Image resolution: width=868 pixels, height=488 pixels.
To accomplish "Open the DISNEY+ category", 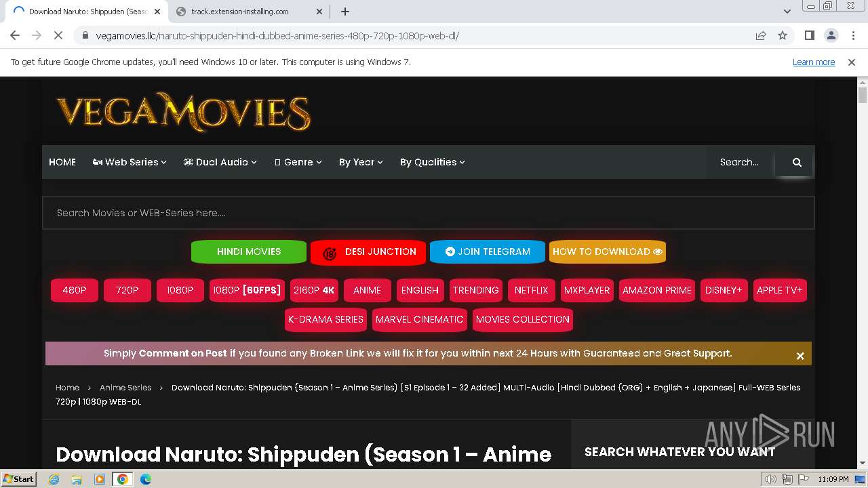I will (x=724, y=290).
